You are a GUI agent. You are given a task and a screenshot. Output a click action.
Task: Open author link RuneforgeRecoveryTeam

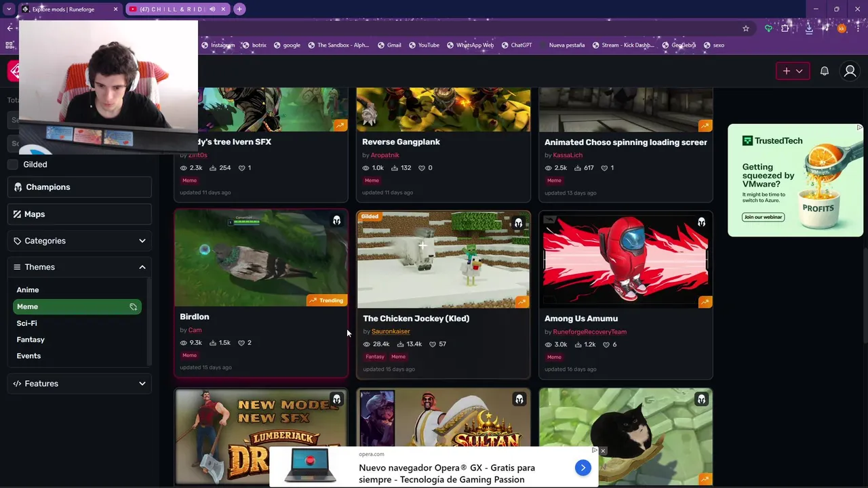pyautogui.click(x=589, y=332)
